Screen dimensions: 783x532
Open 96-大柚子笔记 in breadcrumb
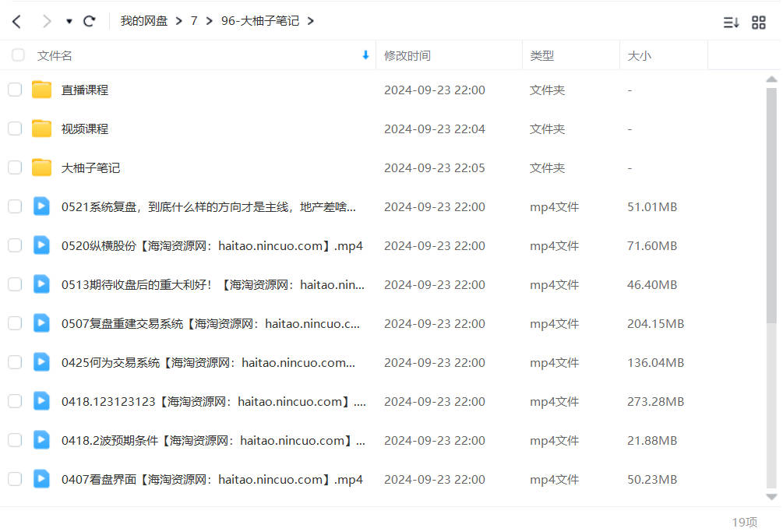point(260,21)
